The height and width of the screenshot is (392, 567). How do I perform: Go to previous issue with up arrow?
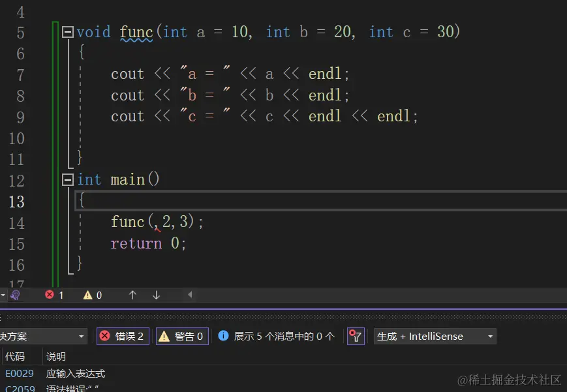[x=132, y=295]
